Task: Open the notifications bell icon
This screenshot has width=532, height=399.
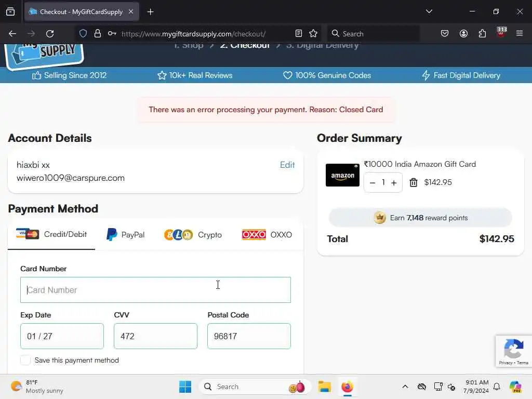Action: pos(497,387)
